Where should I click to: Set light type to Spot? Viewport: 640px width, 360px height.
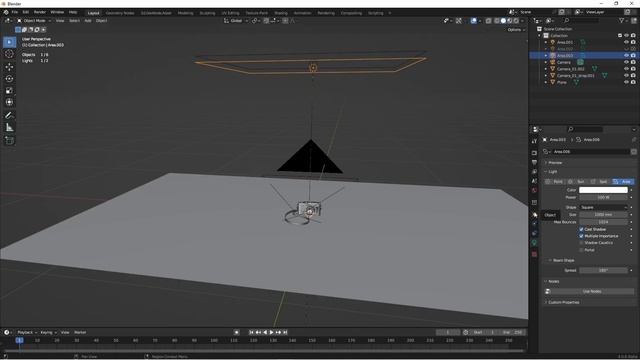(x=600, y=182)
